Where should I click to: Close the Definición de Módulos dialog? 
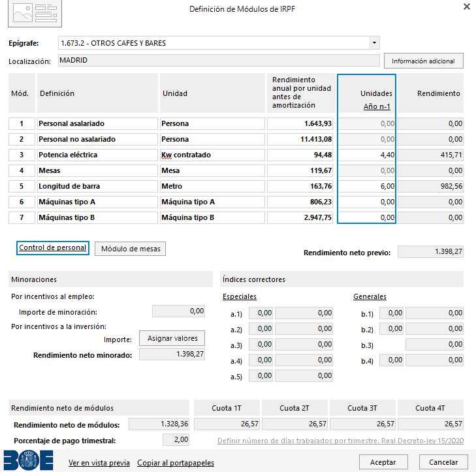467,7
